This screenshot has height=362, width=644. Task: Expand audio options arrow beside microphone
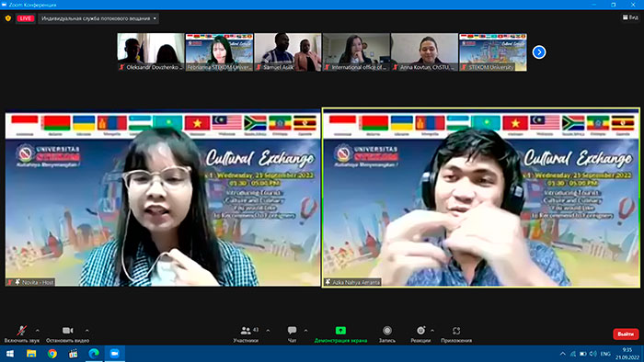coord(38,331)
